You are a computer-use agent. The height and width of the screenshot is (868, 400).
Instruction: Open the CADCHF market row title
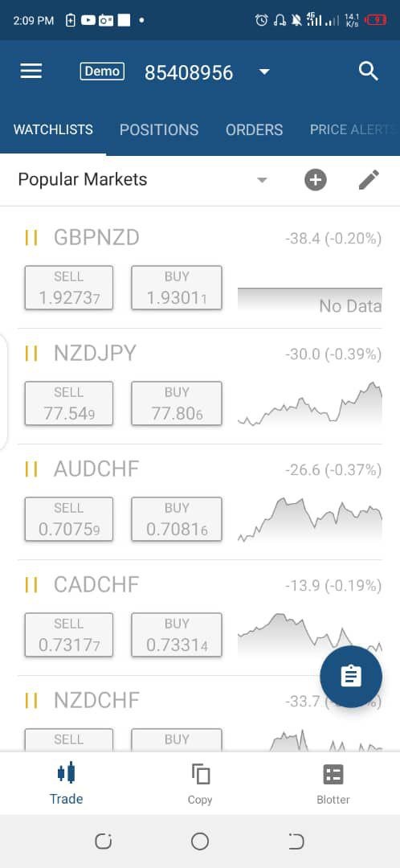pos(96,584)
